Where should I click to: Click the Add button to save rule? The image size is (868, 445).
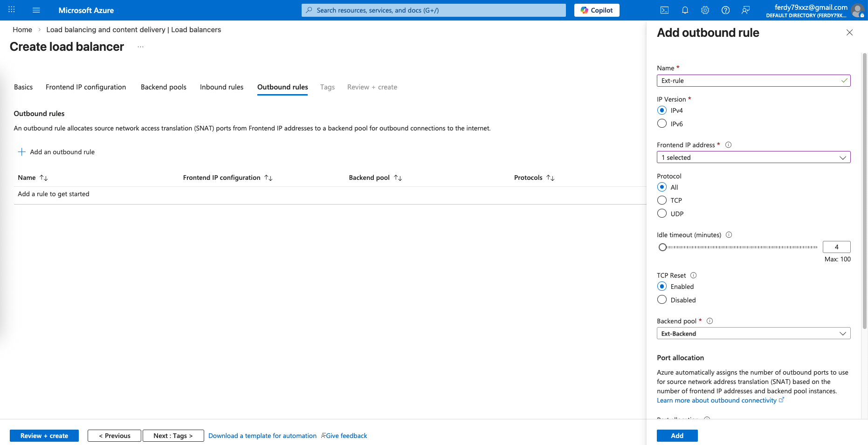click(677, 436)
